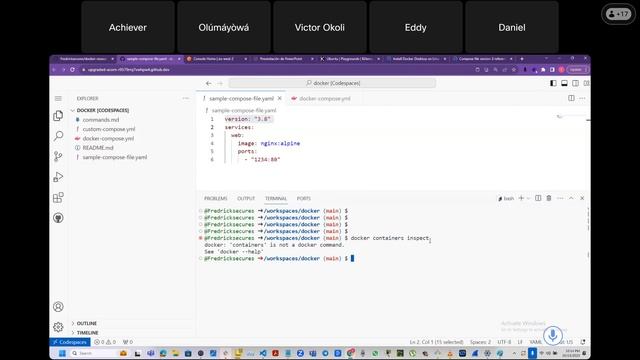This screenshot has width=640, height=360.
Task: Open a new browser tab
Action: coord(522,59)
